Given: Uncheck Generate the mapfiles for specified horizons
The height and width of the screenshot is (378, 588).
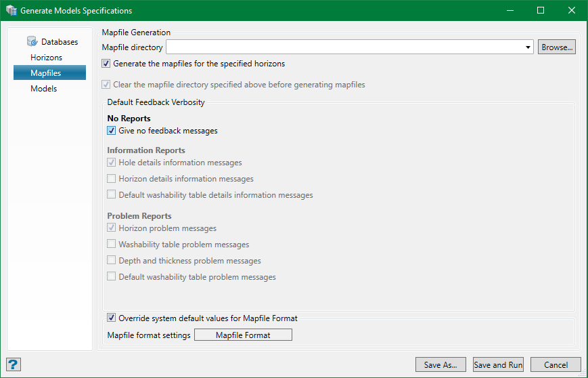Looking at the screenshot, I should coord(106,64).
